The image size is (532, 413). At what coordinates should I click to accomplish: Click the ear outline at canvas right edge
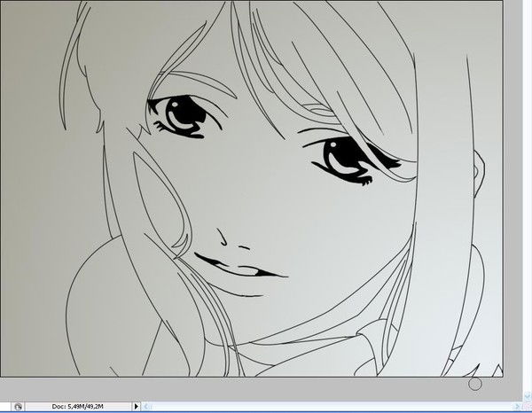point(481,177)
